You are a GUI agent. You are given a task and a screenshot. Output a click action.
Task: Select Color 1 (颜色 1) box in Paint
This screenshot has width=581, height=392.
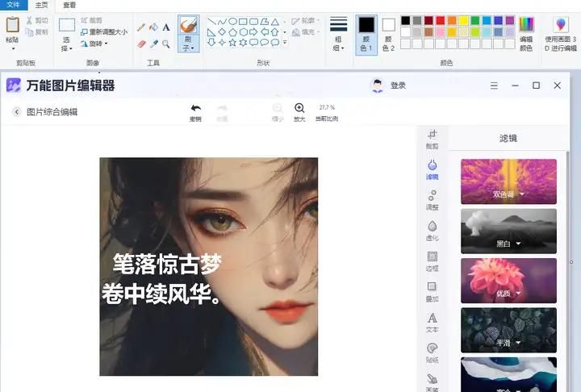tap(366, 35)
